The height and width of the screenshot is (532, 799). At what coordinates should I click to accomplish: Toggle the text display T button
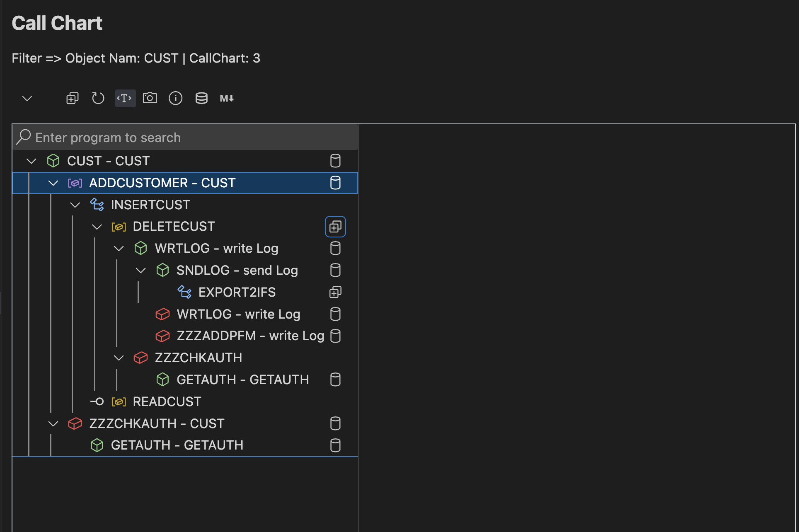click(x=125, y=98)
